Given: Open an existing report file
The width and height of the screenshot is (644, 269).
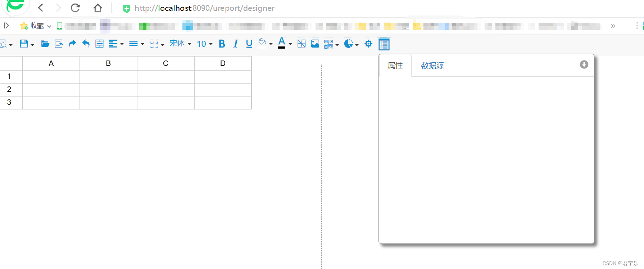Looking at the screenshot, I should 45,44.
